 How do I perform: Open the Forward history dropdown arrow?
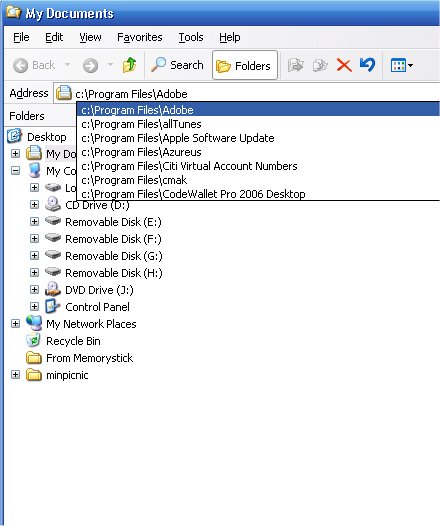click(x=110, y=64)
